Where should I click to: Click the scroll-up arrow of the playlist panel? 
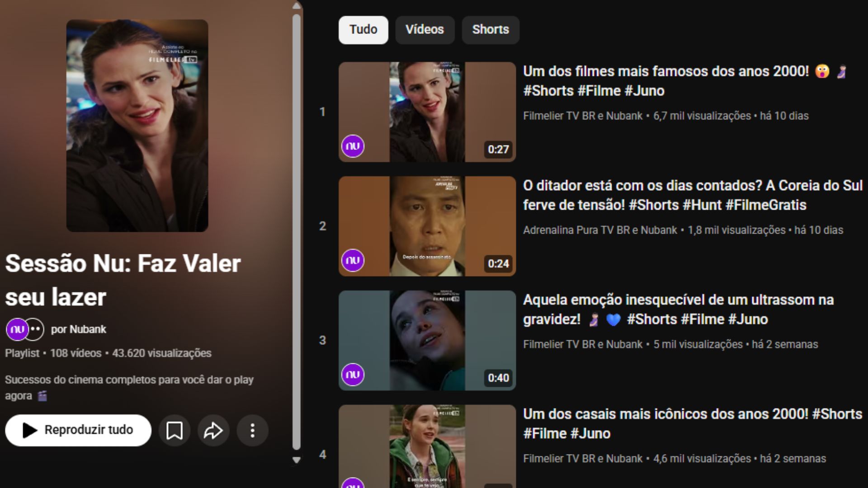297,6
